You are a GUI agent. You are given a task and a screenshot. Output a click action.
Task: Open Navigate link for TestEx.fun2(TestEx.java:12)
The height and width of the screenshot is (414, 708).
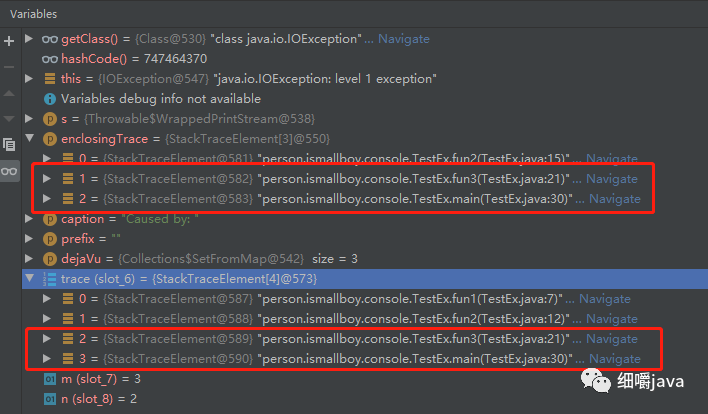[x=610, y=318]
